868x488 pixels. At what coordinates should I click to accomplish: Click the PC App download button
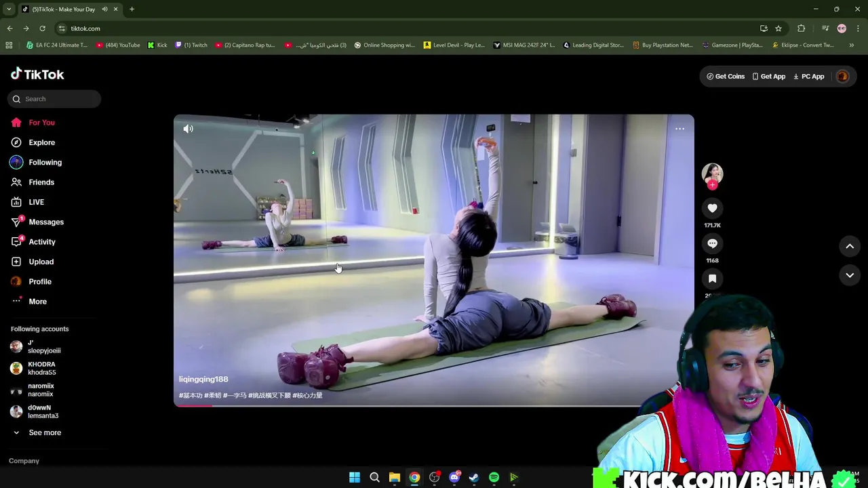[808, 77]
